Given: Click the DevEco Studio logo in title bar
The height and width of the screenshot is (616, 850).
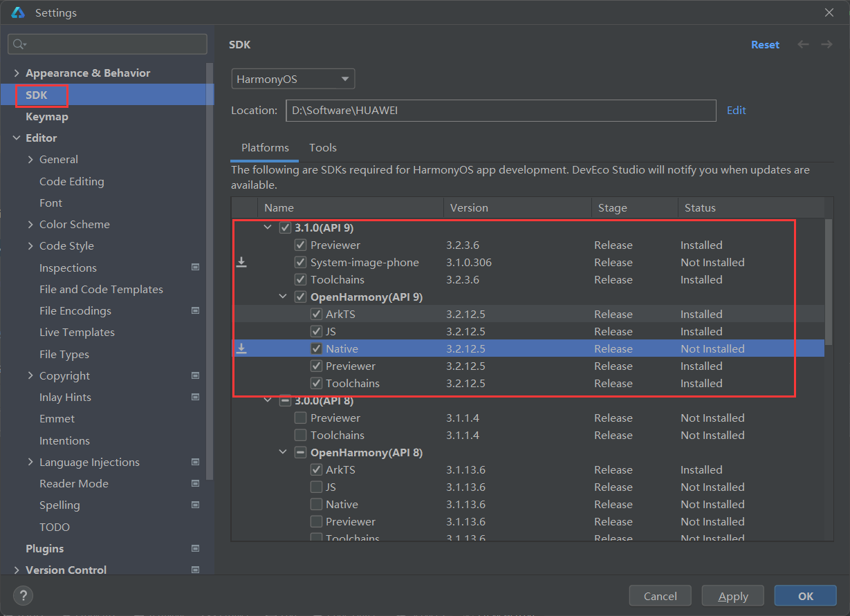Looking at the screenshot, I should pyautogui.click(x=18, y=12).
